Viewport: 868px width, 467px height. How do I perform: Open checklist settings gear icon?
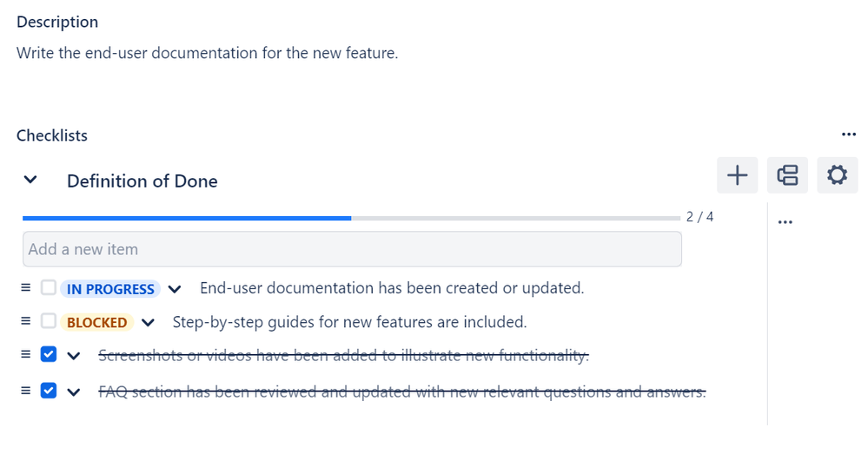click(x=837, y=176)
